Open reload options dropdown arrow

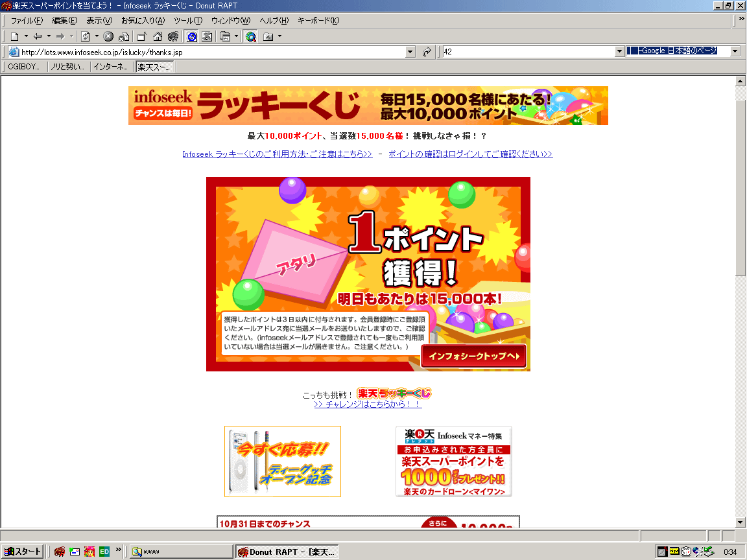pos(97,36)
